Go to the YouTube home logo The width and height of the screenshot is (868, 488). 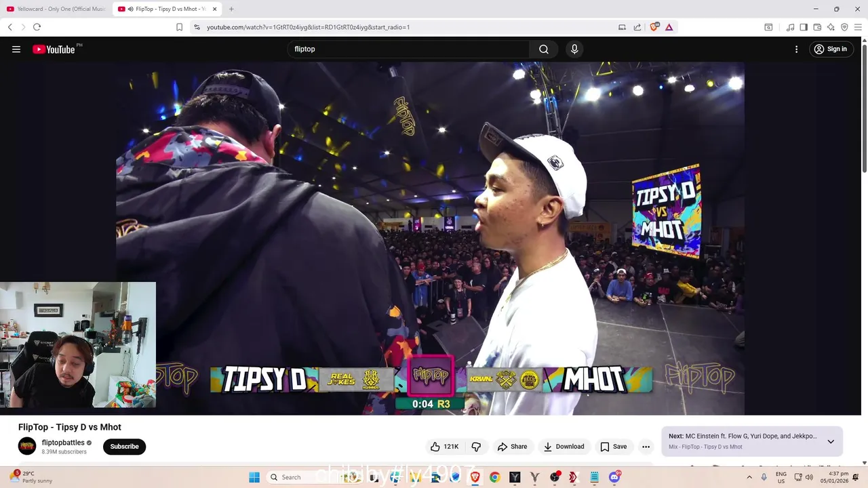tap(54, 49)
